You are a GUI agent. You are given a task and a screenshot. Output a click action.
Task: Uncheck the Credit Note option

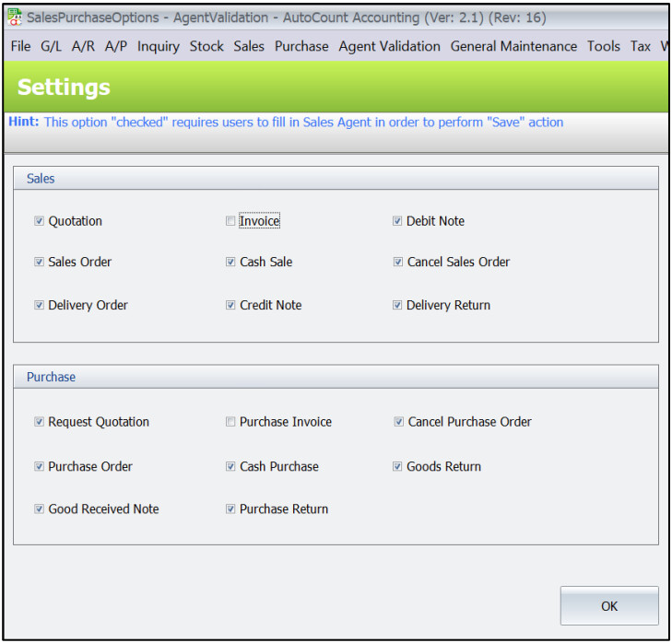pyautogui.click(x=230, y=305)
